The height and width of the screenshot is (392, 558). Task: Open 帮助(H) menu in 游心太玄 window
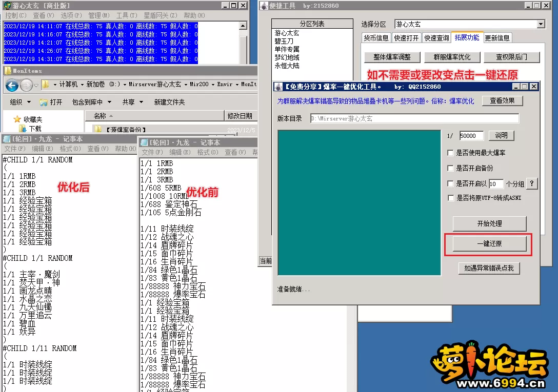click(x=194, y=15)
